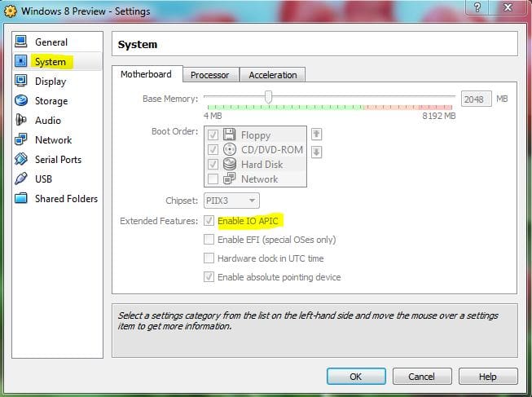Toggle Enable absolute pointing device checkbox
The height and width of the screenshot is (397, 532).
209,277
